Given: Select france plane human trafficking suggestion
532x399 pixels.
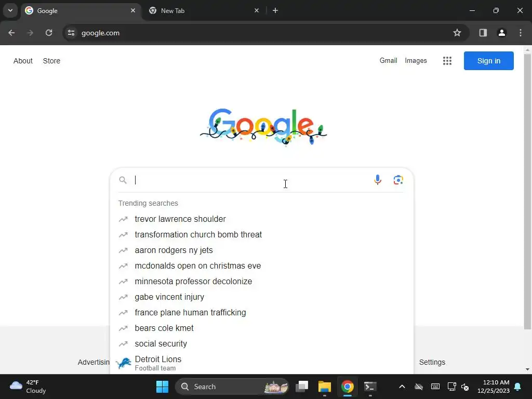Looking at the screenshot, I should click(x=261, y=313).
